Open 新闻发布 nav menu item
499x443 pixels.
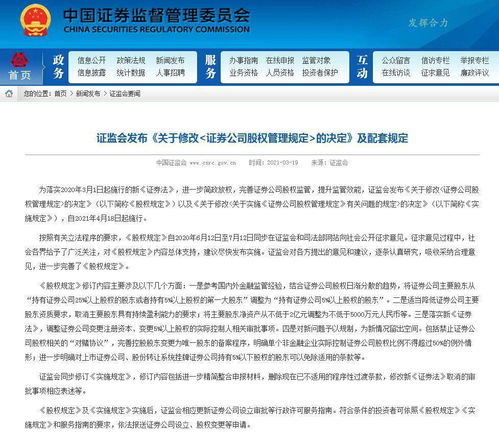pos(170,60)
